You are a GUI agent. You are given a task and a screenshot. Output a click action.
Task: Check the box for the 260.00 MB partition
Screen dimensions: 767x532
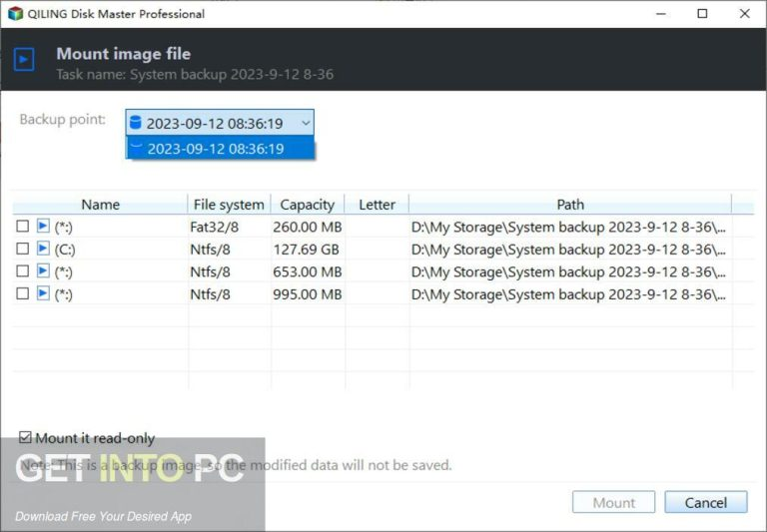pyautogui.click(x=23, y=227)
